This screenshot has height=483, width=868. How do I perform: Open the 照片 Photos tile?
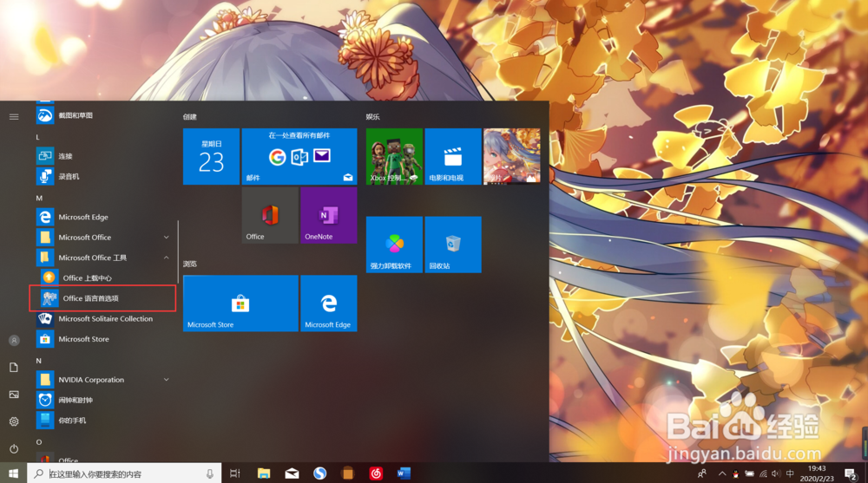pos(511,157)
